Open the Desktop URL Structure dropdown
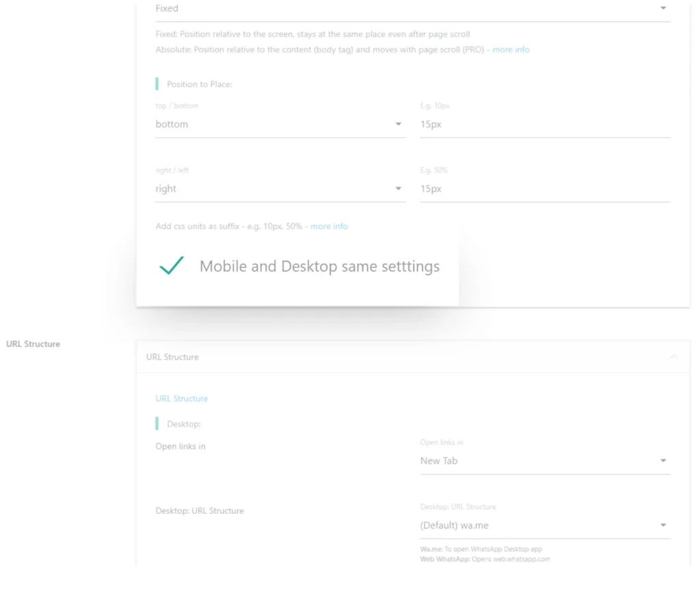This screenshot has height=602, width=700. tap(543, 525)
